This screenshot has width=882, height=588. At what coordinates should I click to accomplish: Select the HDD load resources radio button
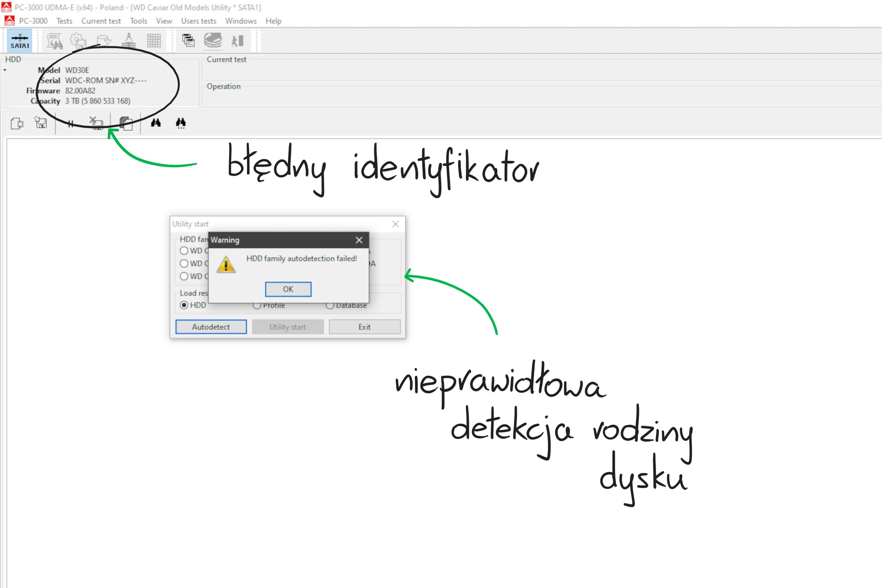pyautogui.click(x=193, y=305)
